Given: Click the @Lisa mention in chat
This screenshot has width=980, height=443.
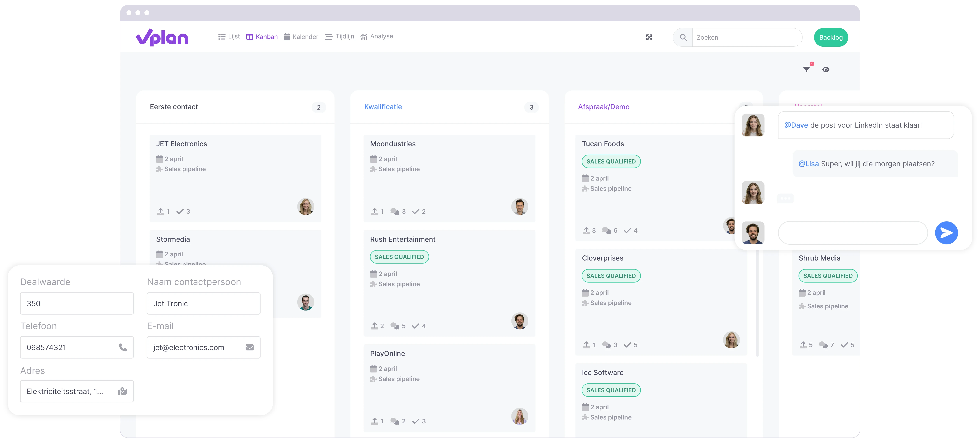Looking at the screenshot, I should pyautogui.click(x=808, y=164).
